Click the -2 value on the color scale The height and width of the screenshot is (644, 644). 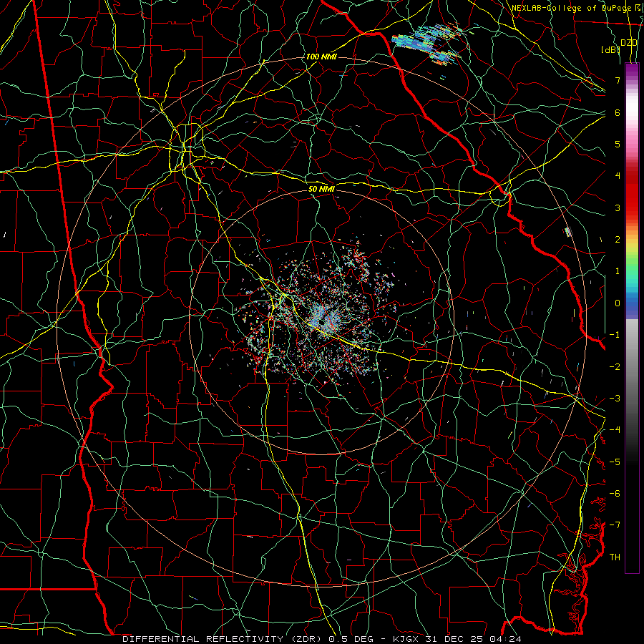pyautogui.click(x=615, y=367)
